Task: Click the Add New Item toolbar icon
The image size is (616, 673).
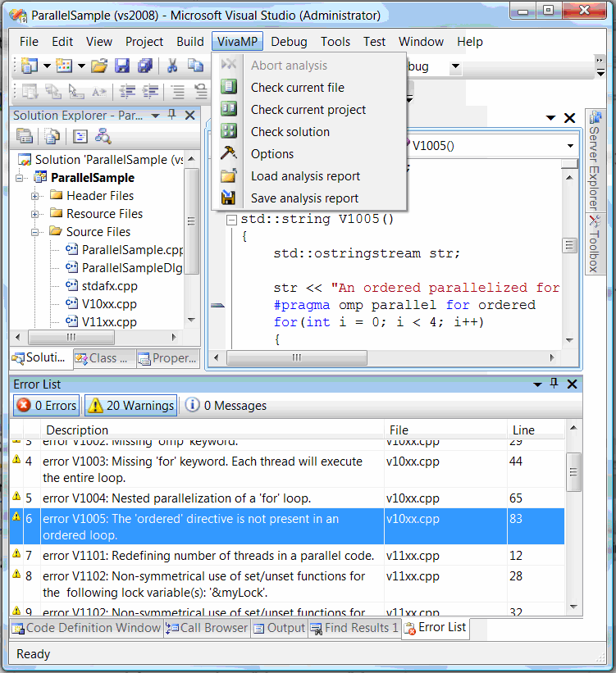Action: tap(64, 66)
